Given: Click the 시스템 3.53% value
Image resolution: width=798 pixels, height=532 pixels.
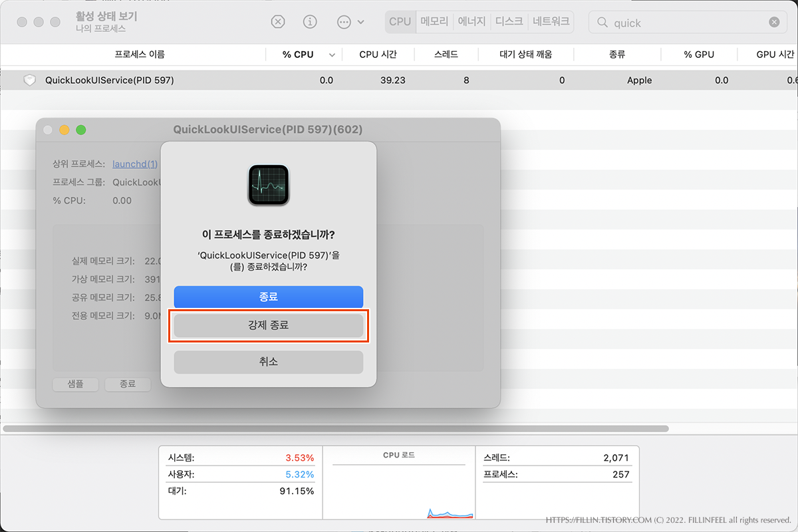Looking at the screenshot, I should point(299,458).
